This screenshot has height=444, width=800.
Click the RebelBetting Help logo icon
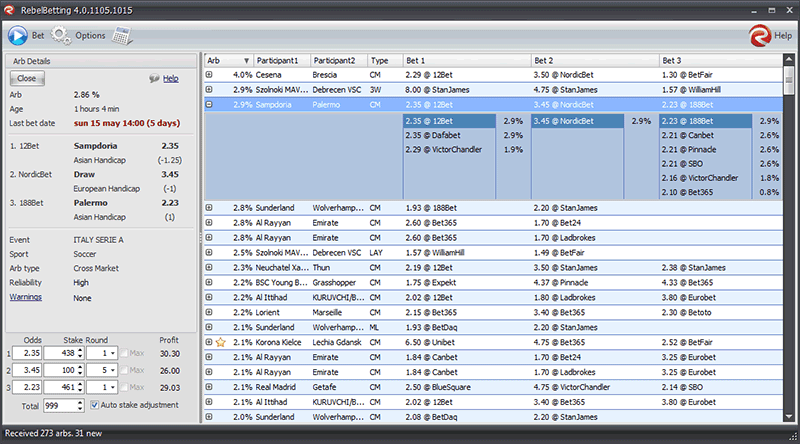(x=760, y=36)
